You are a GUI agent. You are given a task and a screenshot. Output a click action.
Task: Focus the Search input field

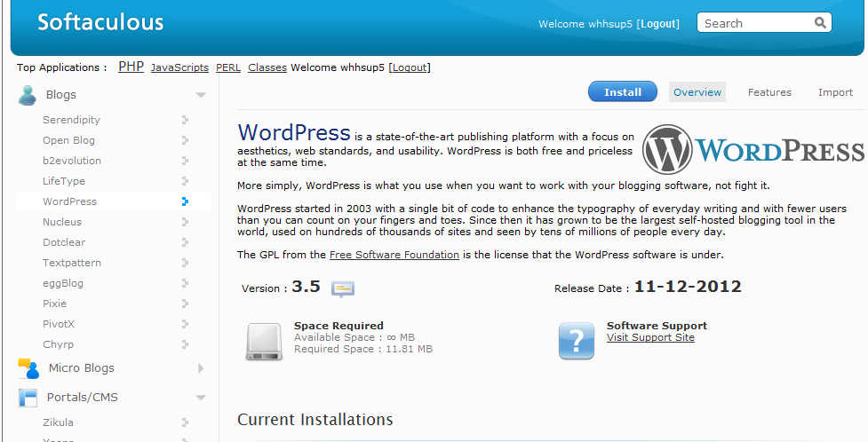tap(755, 23)
